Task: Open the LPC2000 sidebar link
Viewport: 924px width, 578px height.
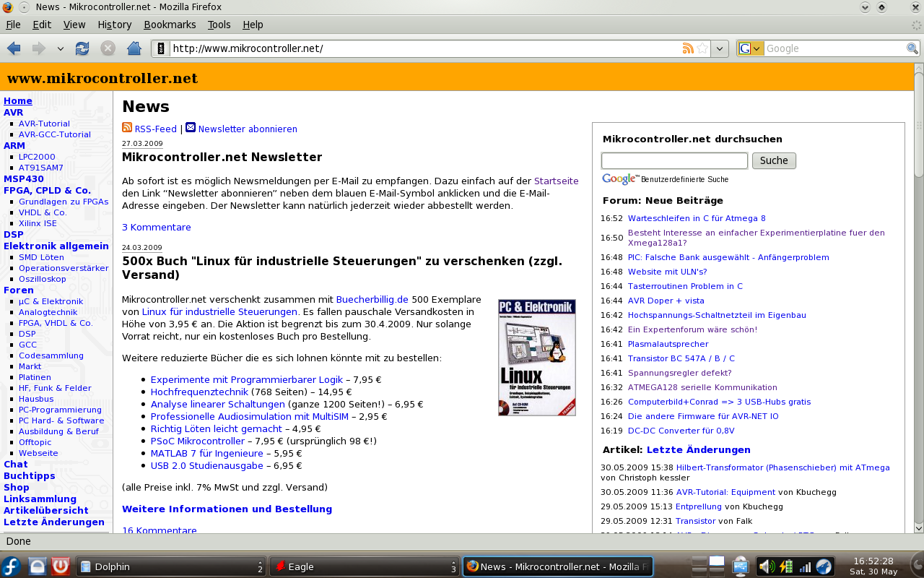Action: pos(37,157)
